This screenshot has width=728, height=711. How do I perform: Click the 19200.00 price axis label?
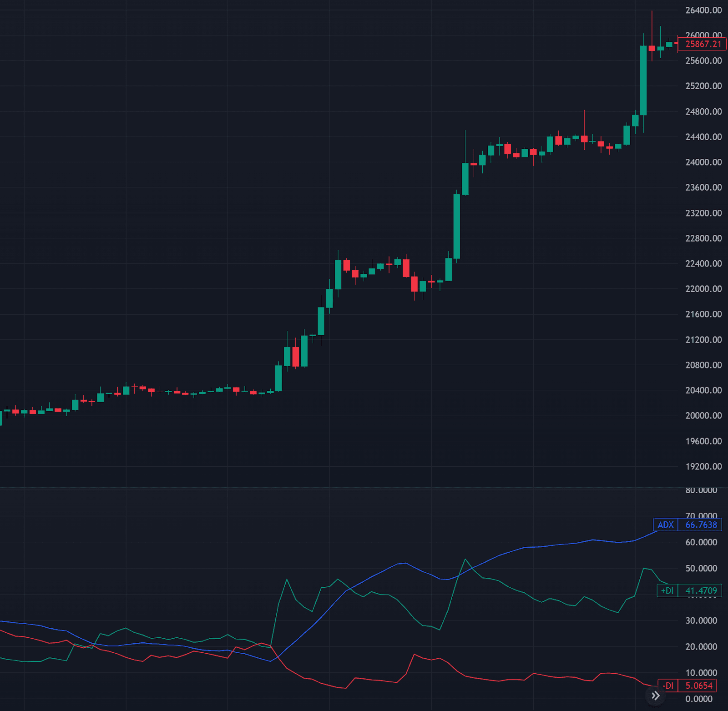pyautogui.click(x=703, y=466)
